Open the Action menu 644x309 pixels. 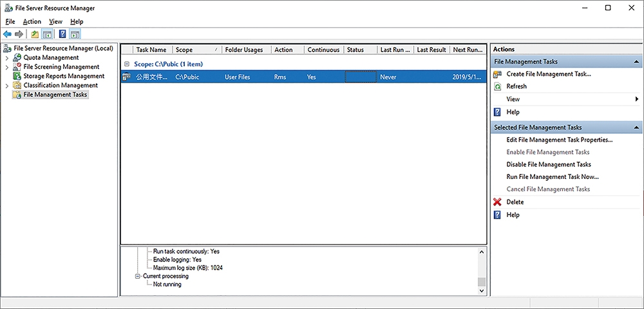32,22
